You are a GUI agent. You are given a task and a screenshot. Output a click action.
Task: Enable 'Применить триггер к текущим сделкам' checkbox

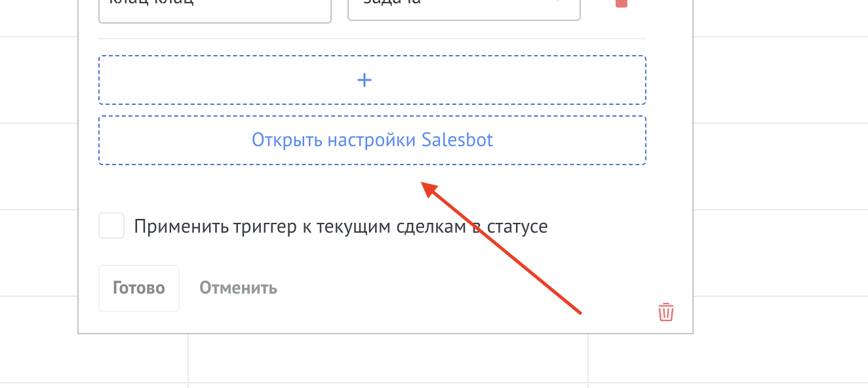tap(111, 226)
